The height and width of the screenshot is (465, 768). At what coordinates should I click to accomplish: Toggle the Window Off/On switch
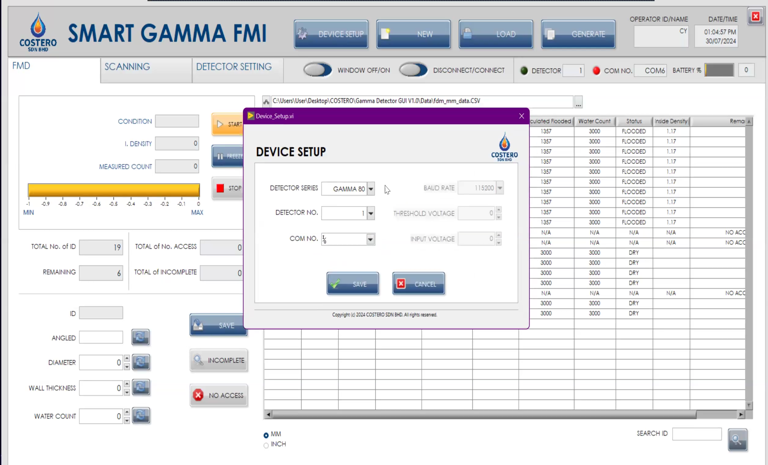point(317,70)
